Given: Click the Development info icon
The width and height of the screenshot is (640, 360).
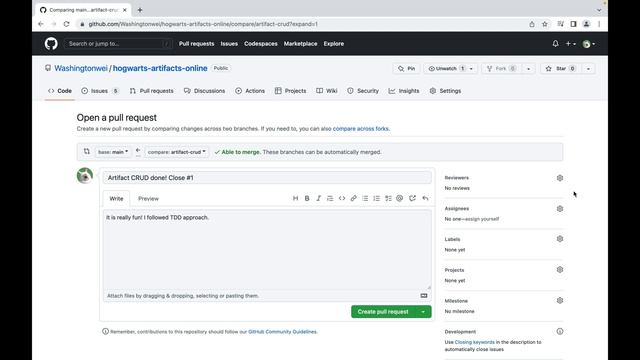Looking at the screenshot, I should point(560,331).
